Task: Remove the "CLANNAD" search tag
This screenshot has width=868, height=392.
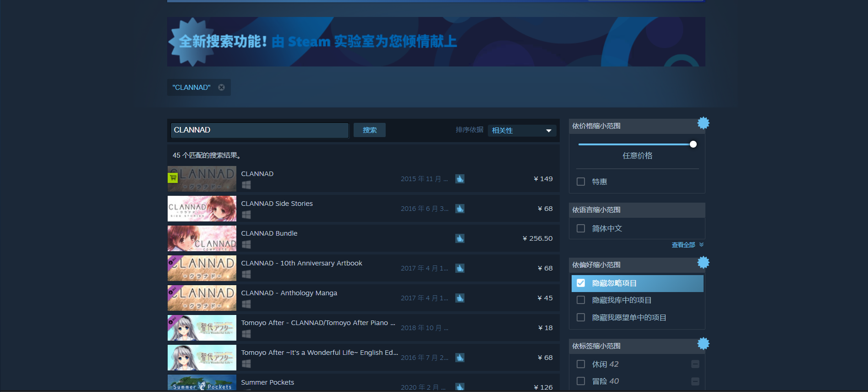Action: pyautogui.click(x=221, y=87)
